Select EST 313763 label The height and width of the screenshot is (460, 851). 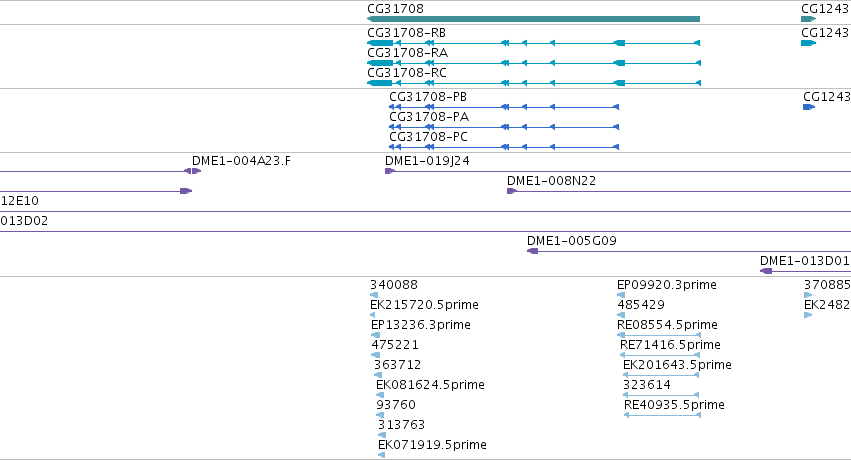401,425
